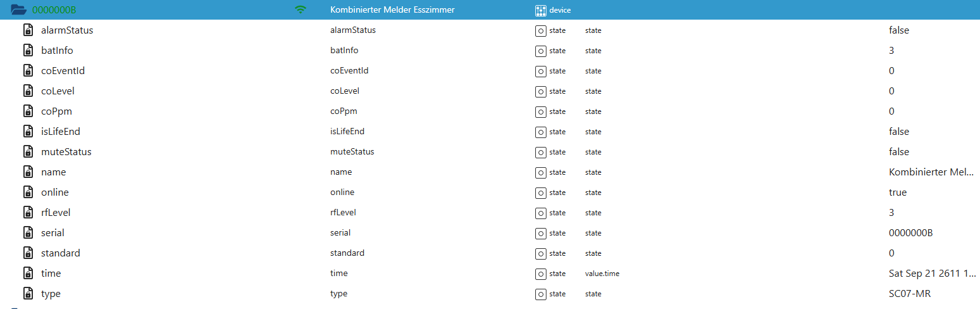
Task: Click the serial value 0000000B
Action: coord(910,233)
